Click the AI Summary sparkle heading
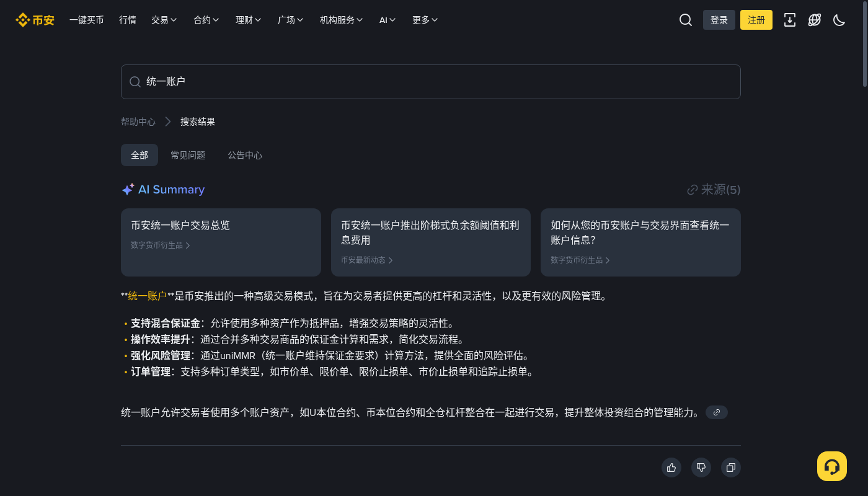This screenshot has height=496, width=868. [x=163, y=190]
